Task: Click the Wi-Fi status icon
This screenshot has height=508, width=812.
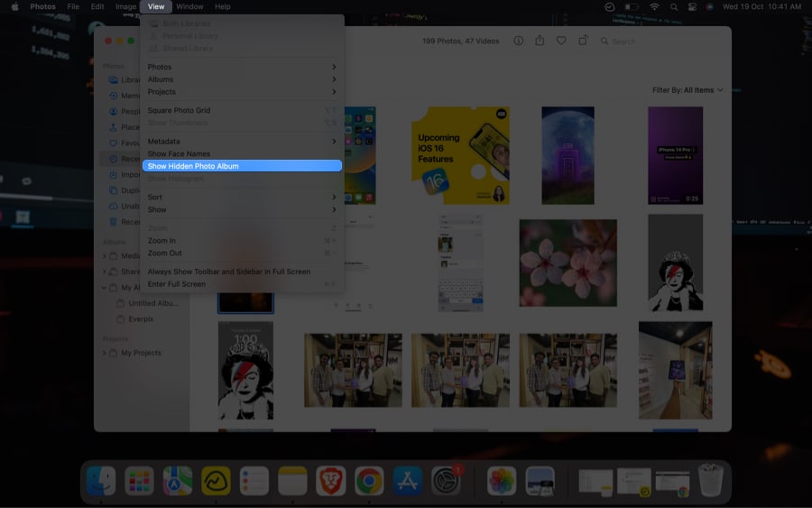Action: click(x=654, y=6)
